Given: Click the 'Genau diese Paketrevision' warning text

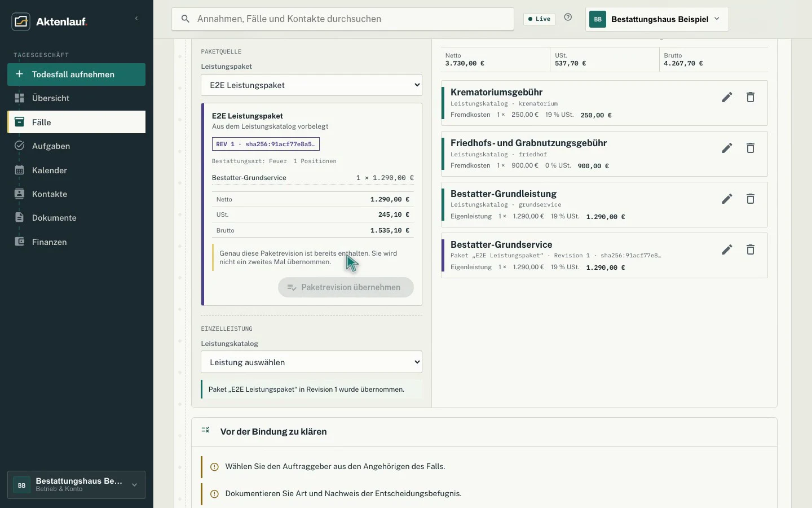Looking at the screenshot, I should (x=308, y=257).
